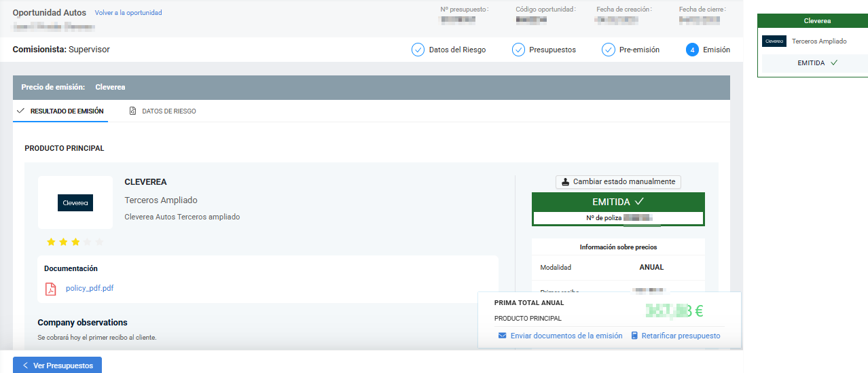
Task: Click the ANUAL modalidad value
Action: click(x=651, y=267)
